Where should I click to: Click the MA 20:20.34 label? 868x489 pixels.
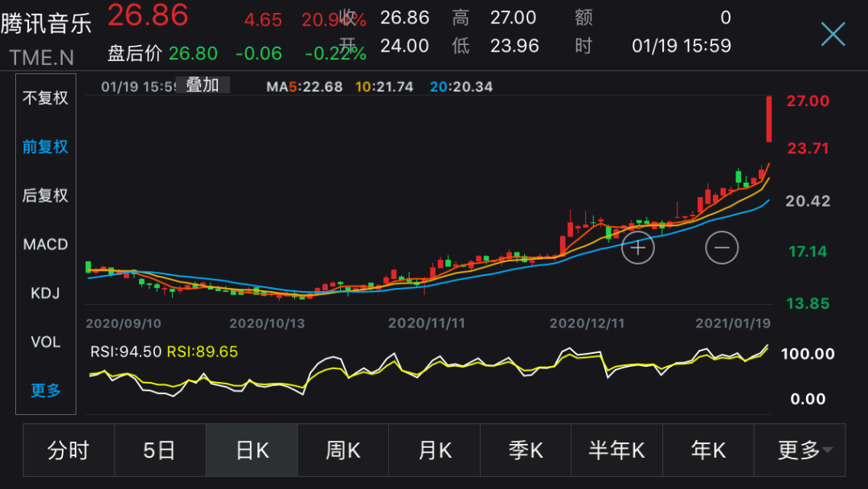(461, 87)
